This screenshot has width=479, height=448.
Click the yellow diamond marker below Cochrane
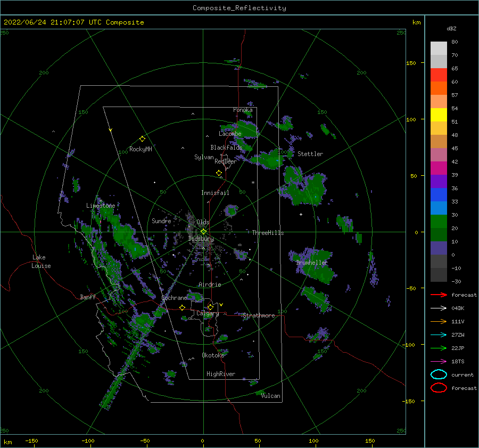(x=183, y=307)
